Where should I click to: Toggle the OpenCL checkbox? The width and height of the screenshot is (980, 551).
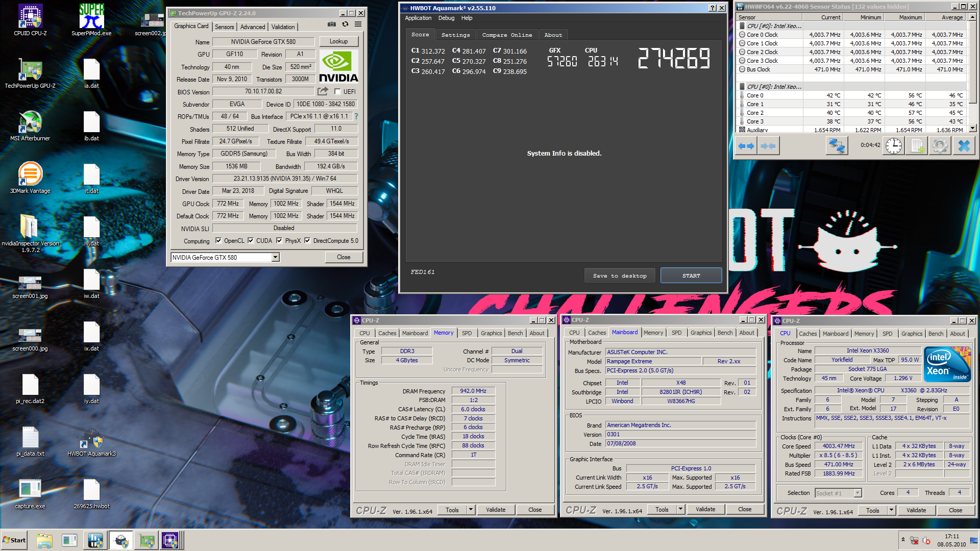(x=218, y=241)
